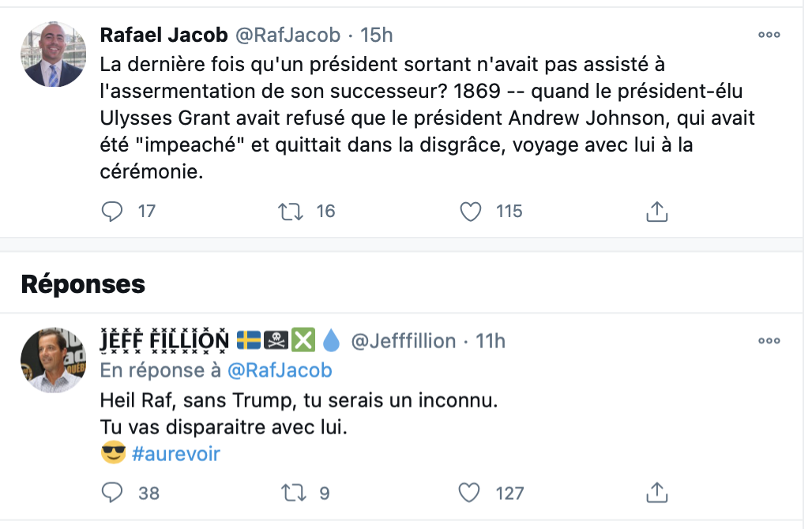Open Rafael Jacob's profile picture
Viewport: 812px width, 529px height.
(x=54, y=55)
